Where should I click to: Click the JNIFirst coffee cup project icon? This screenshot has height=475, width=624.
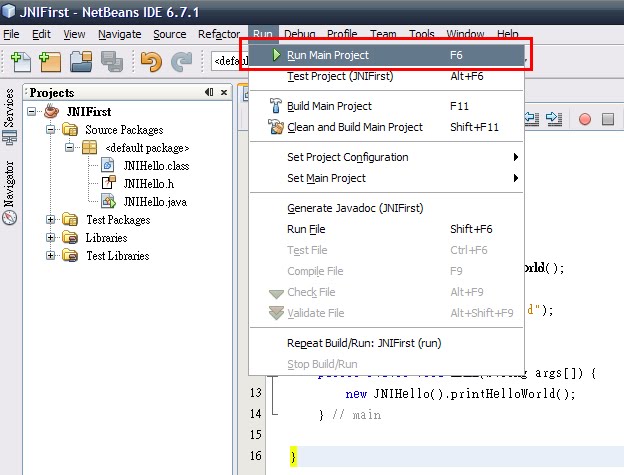click(51, 111)
